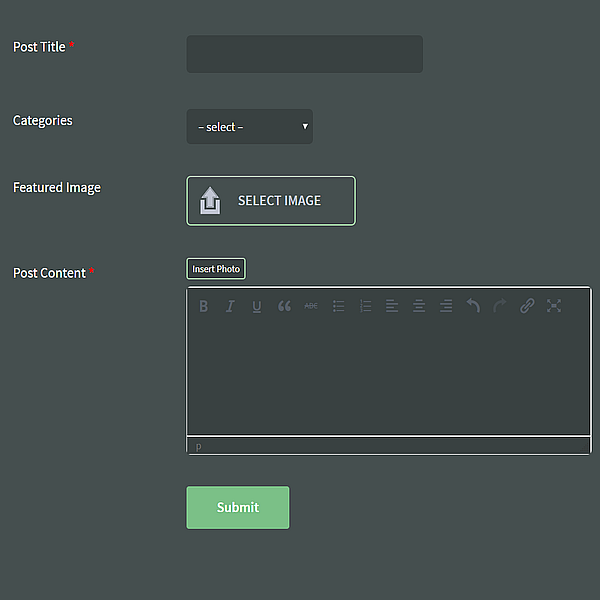Viewport: 600px width, 600px height.
Task: Click the redo arrow
Action: click(x=500, y=306)
